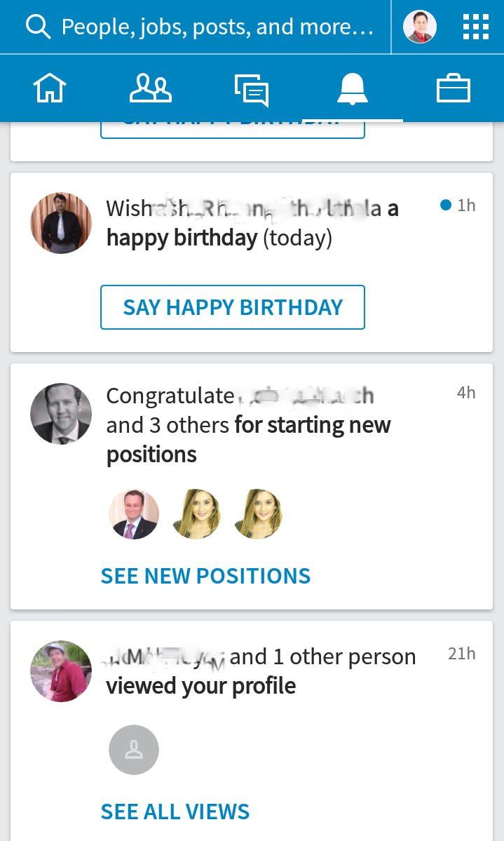This screenshot has height=841, width=504.
Task: Tap the man in suit small avatar
Action: point(134,514)
